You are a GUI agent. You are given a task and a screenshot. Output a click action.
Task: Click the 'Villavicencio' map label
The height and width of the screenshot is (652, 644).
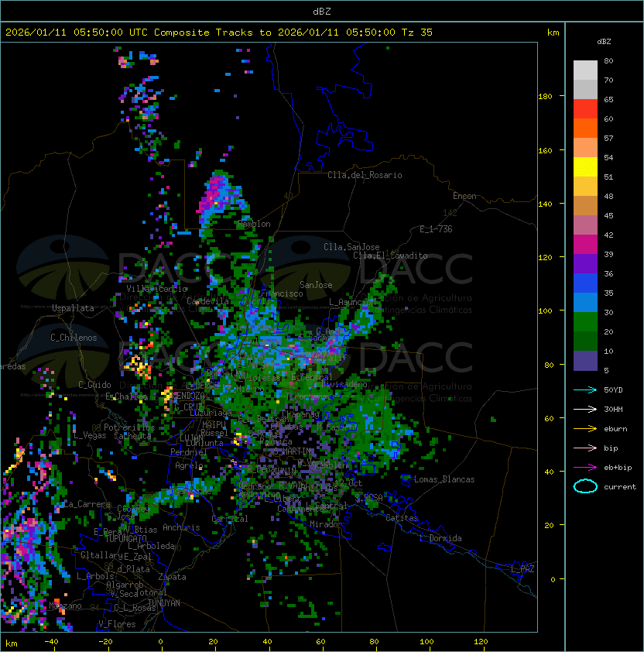point(156,289)
